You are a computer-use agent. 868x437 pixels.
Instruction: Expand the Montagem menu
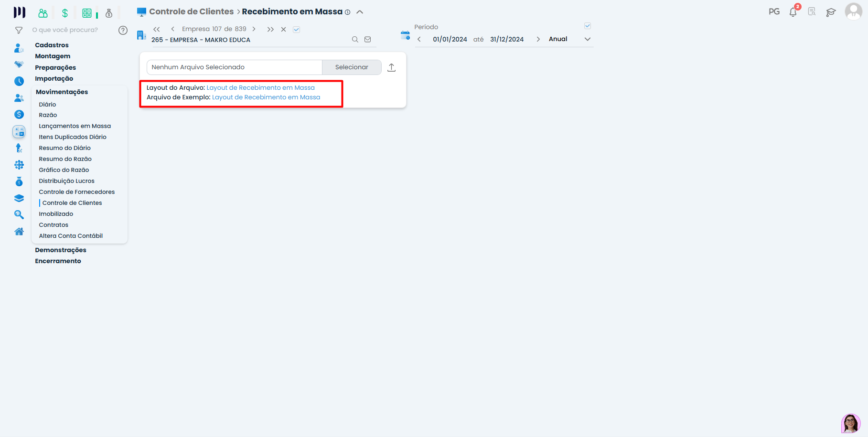point(53,56)
